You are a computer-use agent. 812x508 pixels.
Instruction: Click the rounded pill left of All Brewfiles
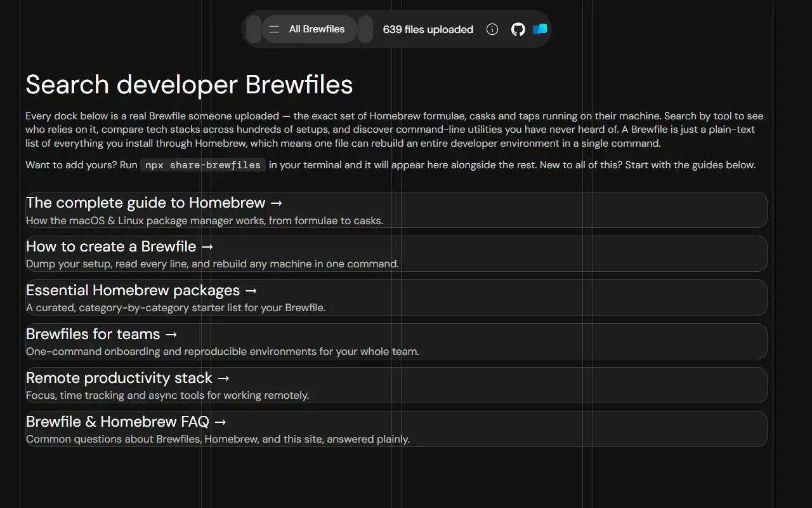pyautogui.click(x=253, y=29)
